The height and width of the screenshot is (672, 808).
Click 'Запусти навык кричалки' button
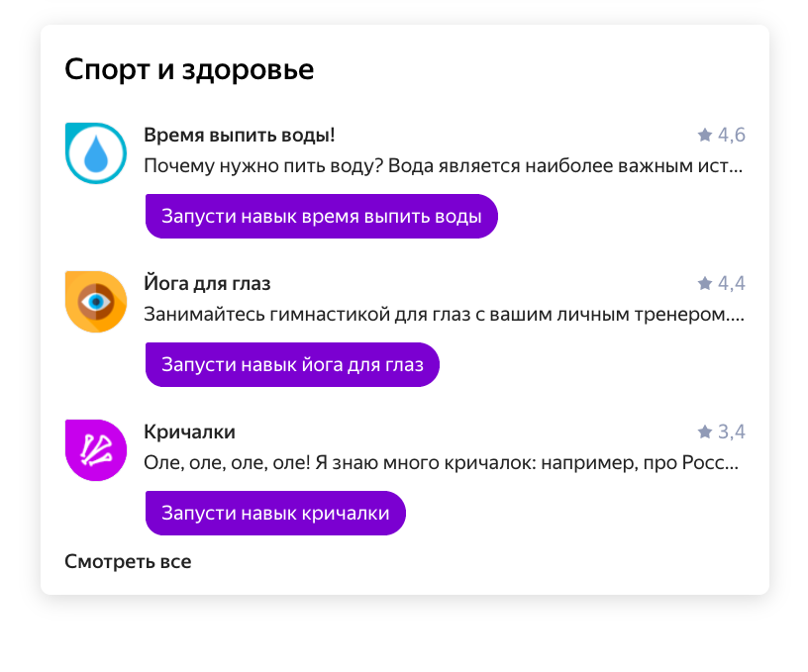(275, 513)
